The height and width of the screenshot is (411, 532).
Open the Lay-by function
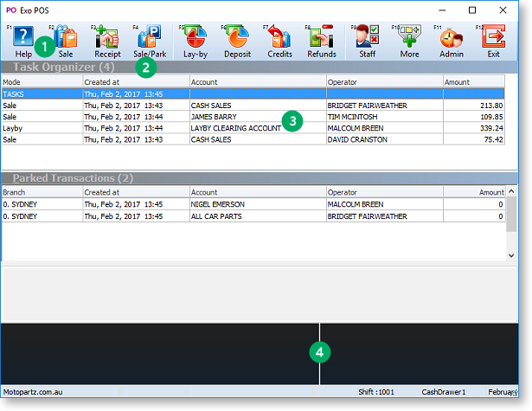coord(195,40)
